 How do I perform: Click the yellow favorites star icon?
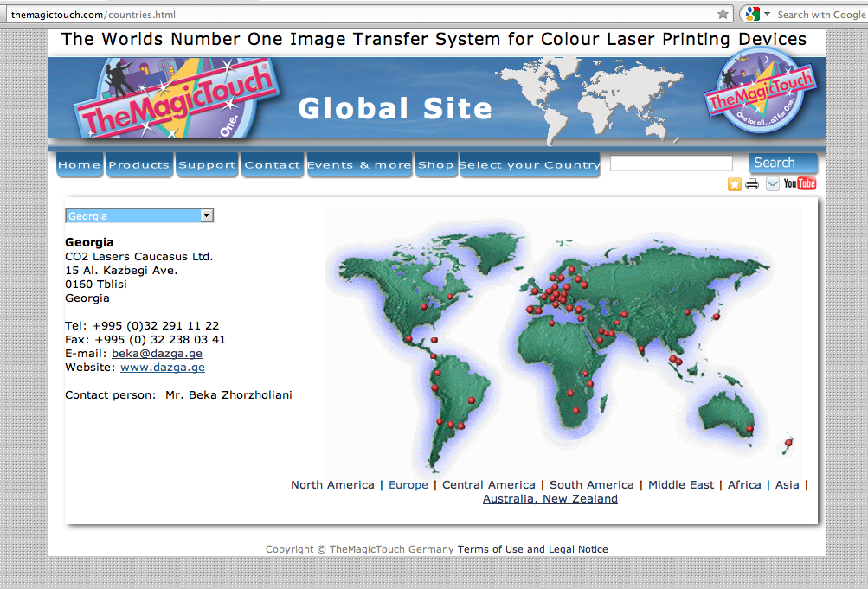click(x=734, y=184)
